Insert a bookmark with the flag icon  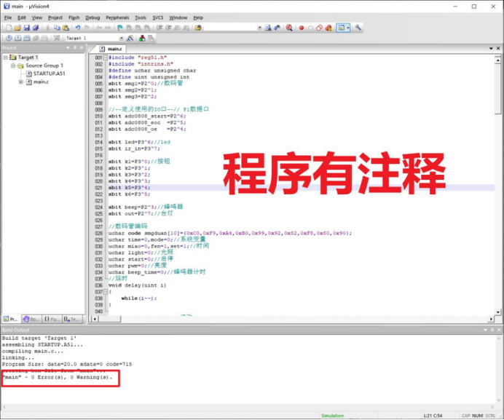120,28
